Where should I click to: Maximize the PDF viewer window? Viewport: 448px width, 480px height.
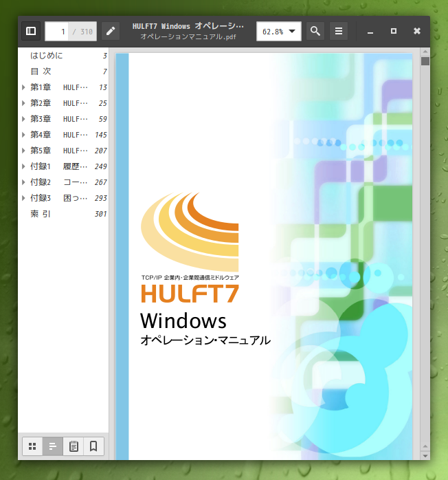pyautogui.click(x=394, y=31)
